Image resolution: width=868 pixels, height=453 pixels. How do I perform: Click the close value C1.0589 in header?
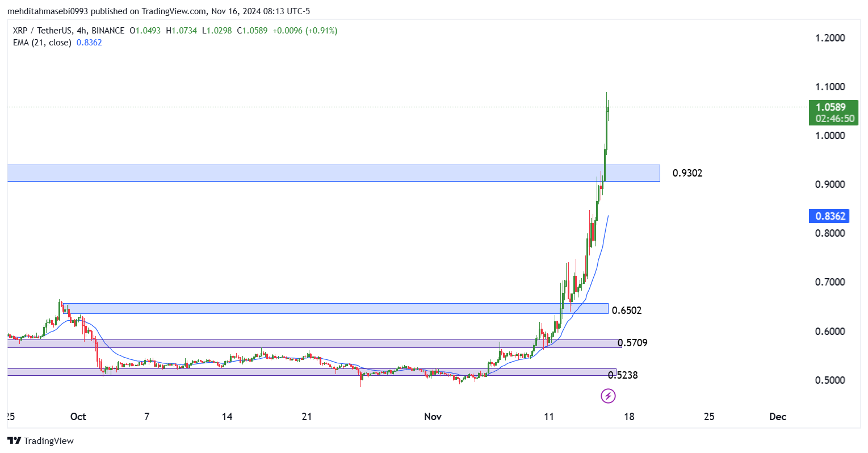pyautogui.click(x=252, y=31)
